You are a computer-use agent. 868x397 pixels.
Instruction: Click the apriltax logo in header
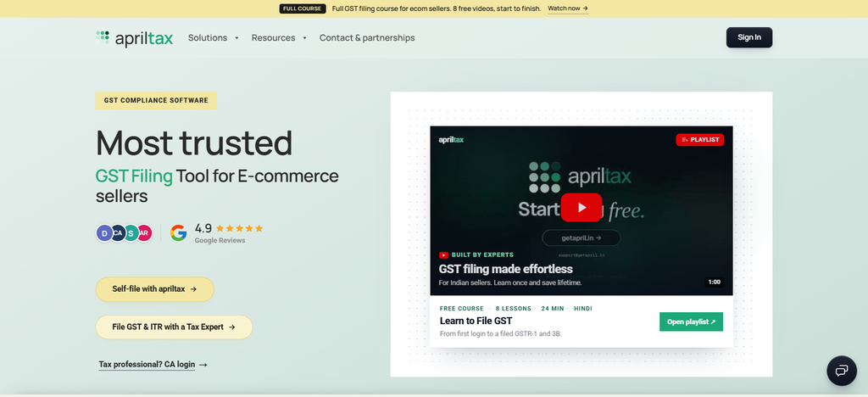coord(135,37)
